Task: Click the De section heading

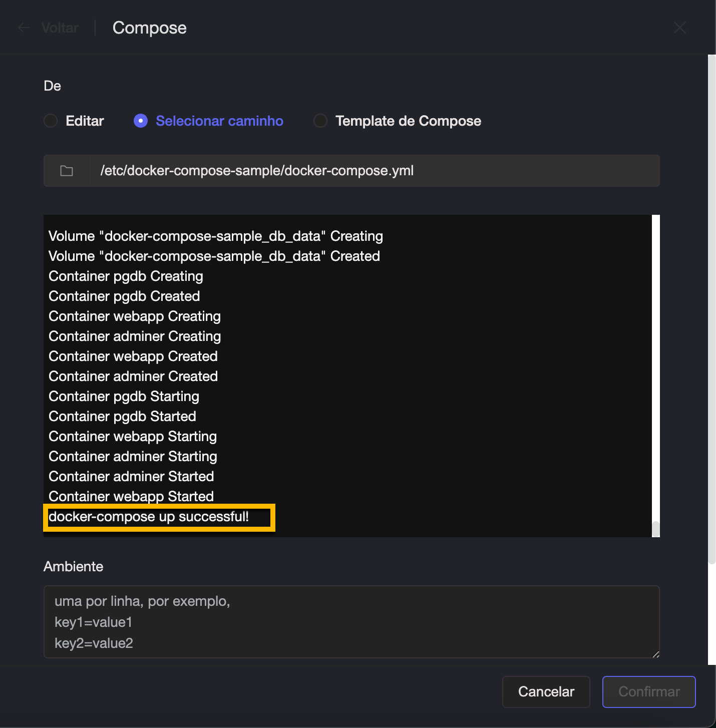Action: [52, 86]
